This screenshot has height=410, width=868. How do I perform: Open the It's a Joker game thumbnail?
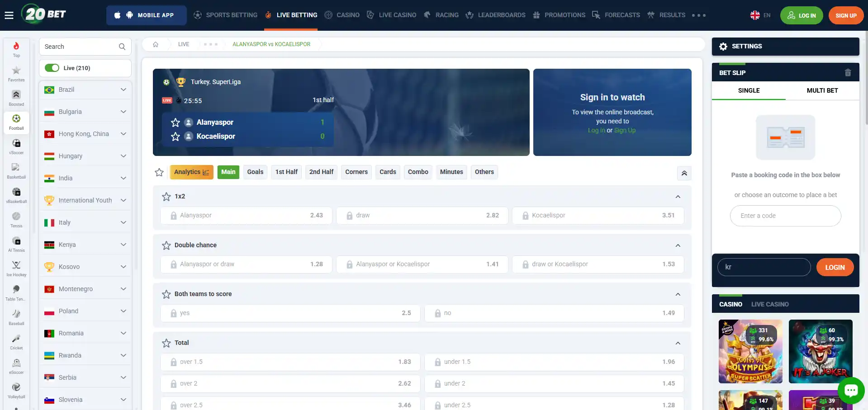(x=821, y=351)
